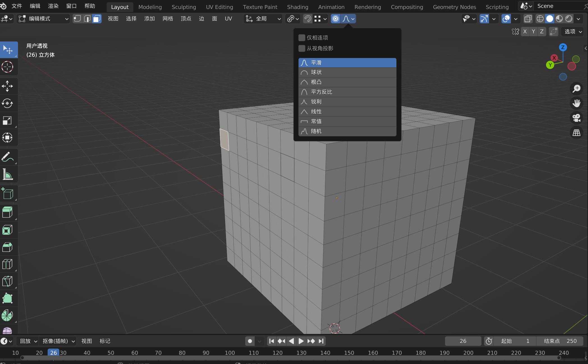The image size is (588, 364).
Task: Click the 3D Cursor tool
Action: (x=8, y=67)
